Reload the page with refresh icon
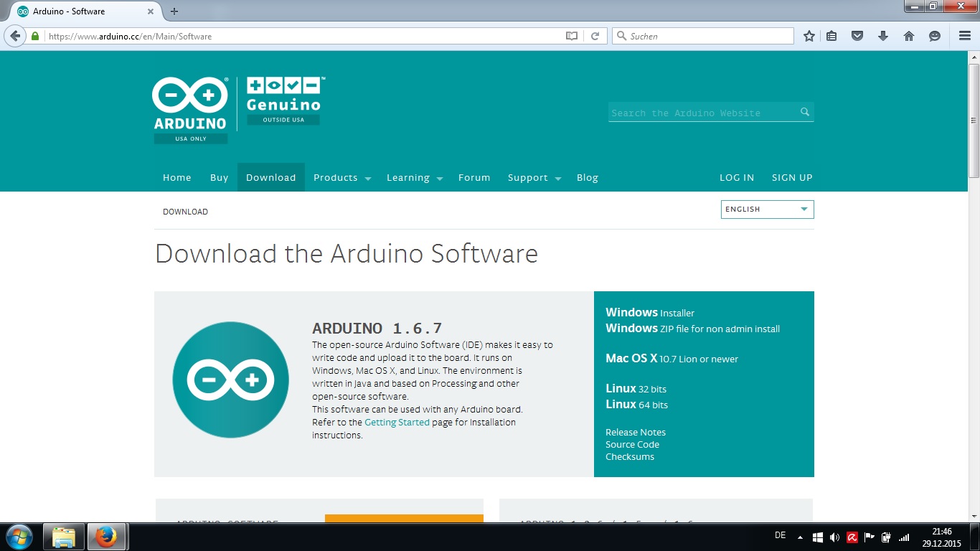The image size is (980, 551). [595, 36]
